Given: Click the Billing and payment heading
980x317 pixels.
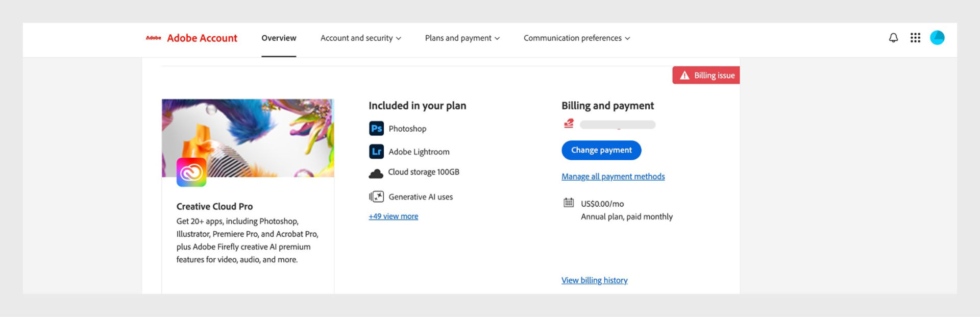Looking at the screenshot, I should pos(608,106).
